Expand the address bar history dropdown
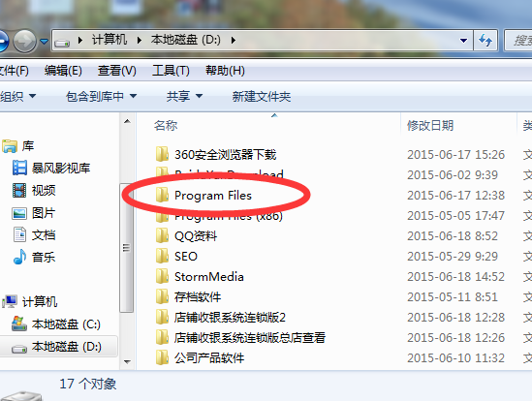The width and height of the screenshot is (532, 401). [463, 41]
